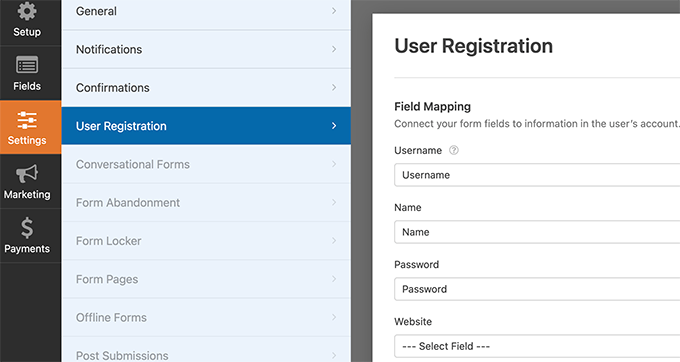The image size is (680, 362).
Task: Click the chevron arrow beside General
Action: pos(334,11)
